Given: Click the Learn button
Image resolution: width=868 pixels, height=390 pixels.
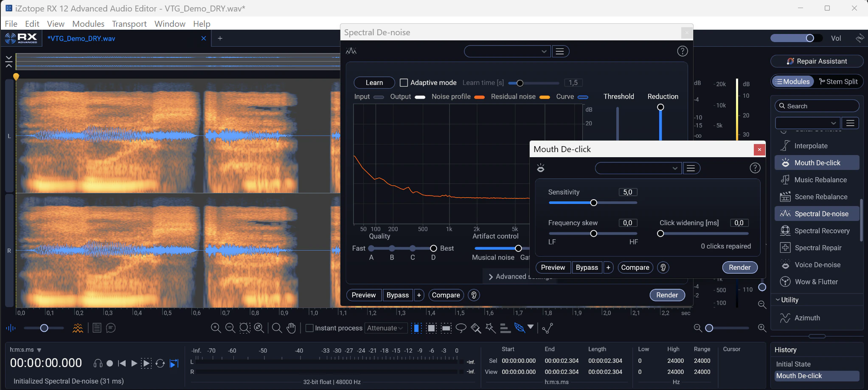Looking at the screenshot, I should (x=374, y=83).
